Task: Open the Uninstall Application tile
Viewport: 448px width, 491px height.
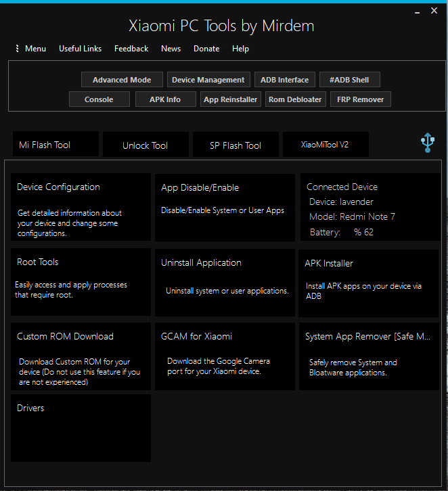Action: point(225,283)
